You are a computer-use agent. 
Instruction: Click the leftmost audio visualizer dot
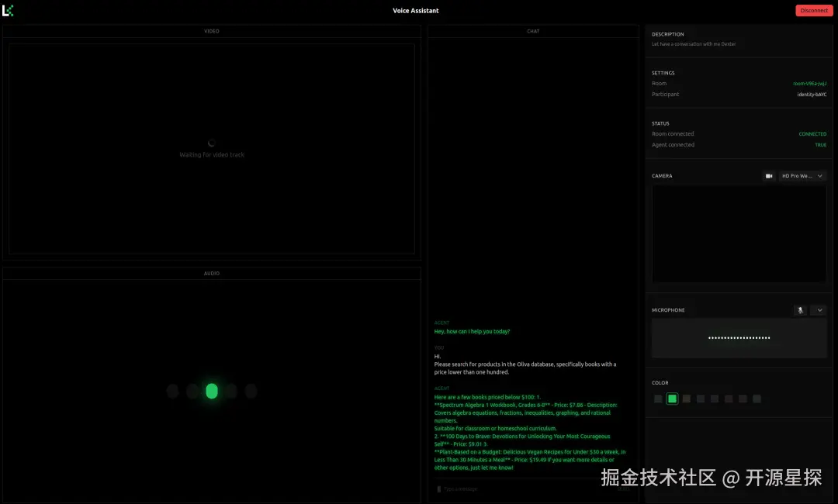[172, 392]
